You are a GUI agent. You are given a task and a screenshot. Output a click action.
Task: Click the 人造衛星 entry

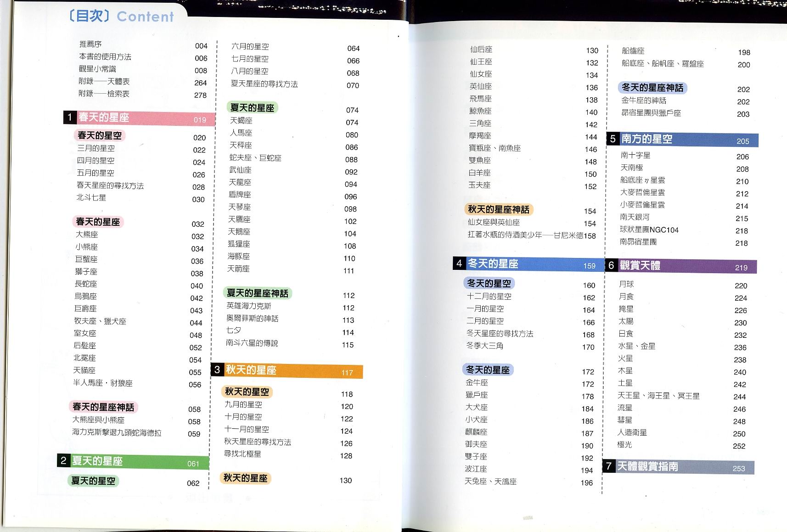632,432
